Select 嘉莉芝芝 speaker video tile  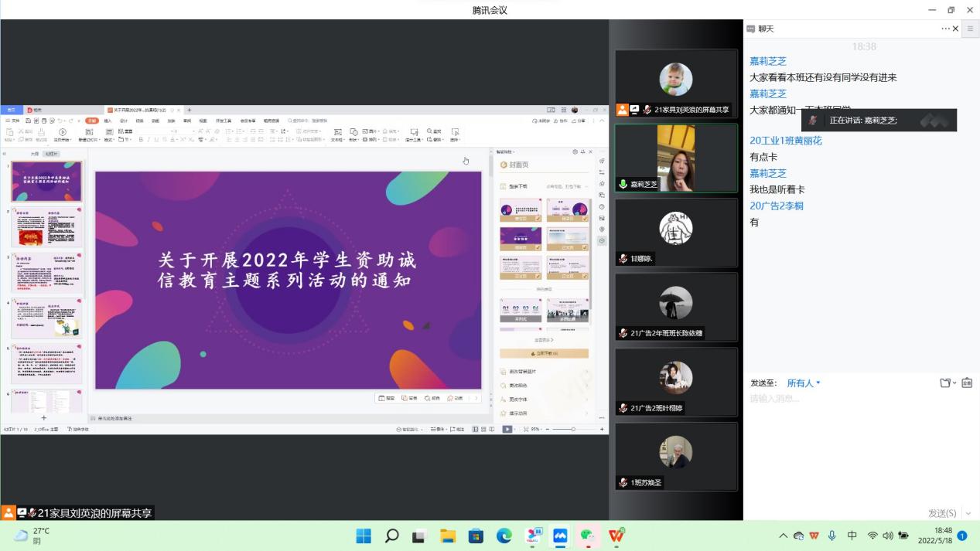[x=676, y=158]
